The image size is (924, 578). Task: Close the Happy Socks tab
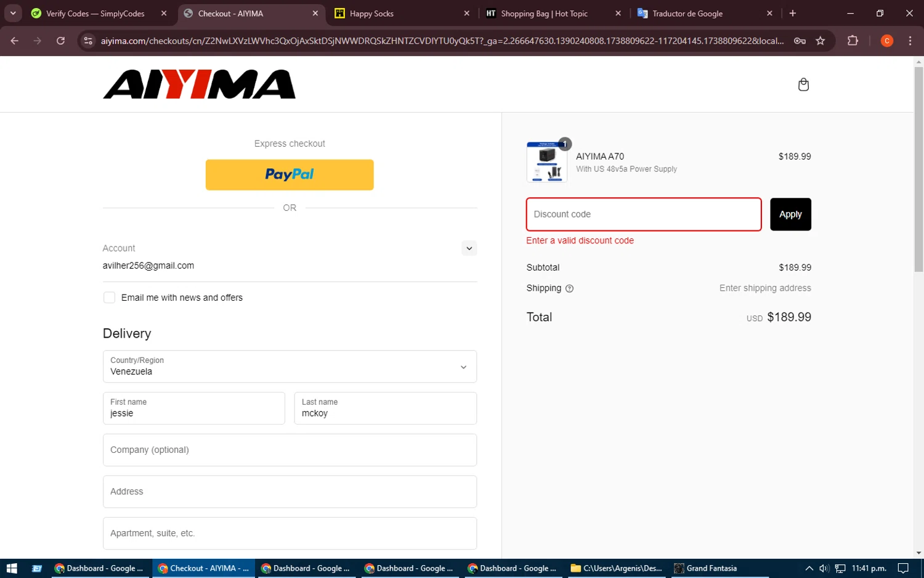click(x=466, y=14)
